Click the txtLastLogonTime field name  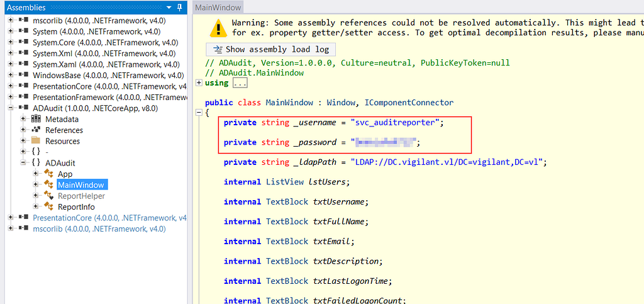pos(350,281)
